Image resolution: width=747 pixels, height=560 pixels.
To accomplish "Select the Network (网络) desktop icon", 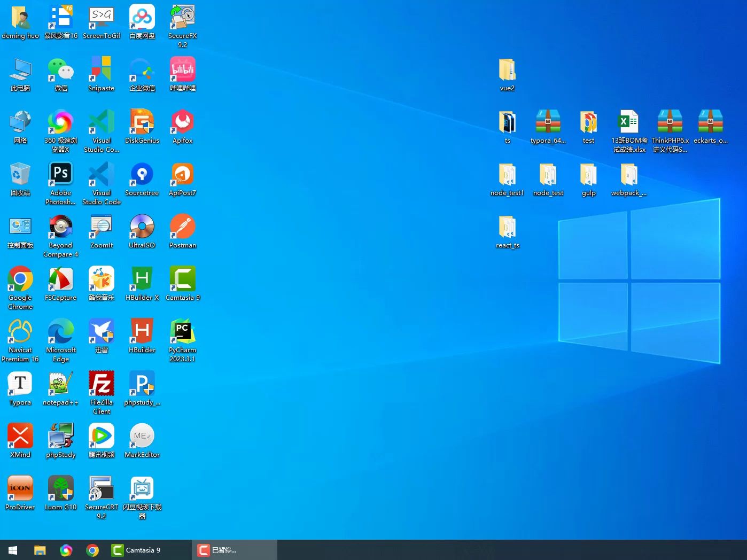I will pos(20,127).
